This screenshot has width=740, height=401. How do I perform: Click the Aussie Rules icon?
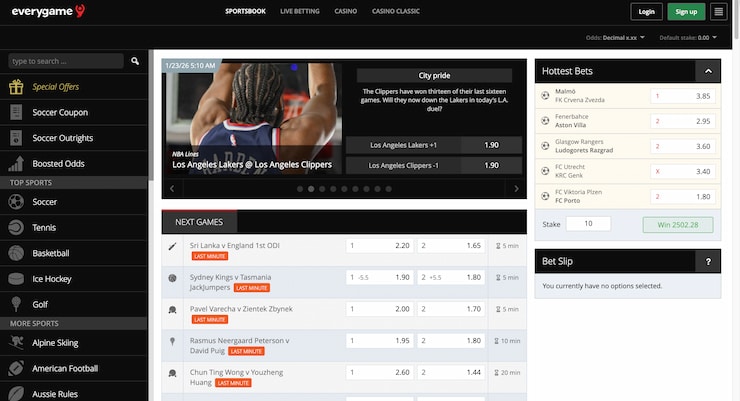coord(16,393)
